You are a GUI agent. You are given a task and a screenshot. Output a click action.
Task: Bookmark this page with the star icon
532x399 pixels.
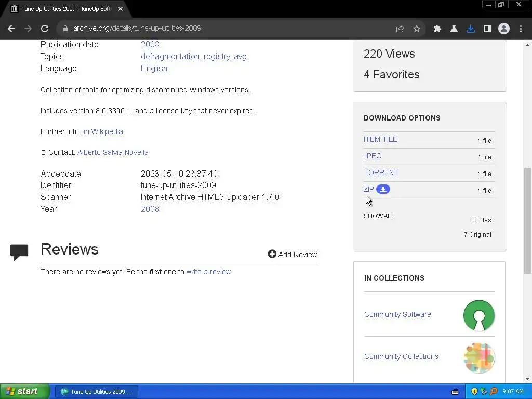(417, 29)
